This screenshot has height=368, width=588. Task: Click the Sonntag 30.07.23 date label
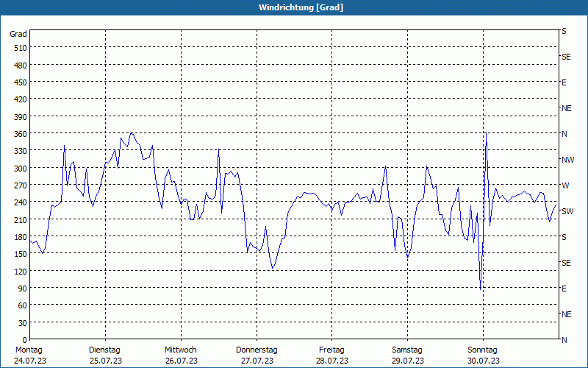483,355
